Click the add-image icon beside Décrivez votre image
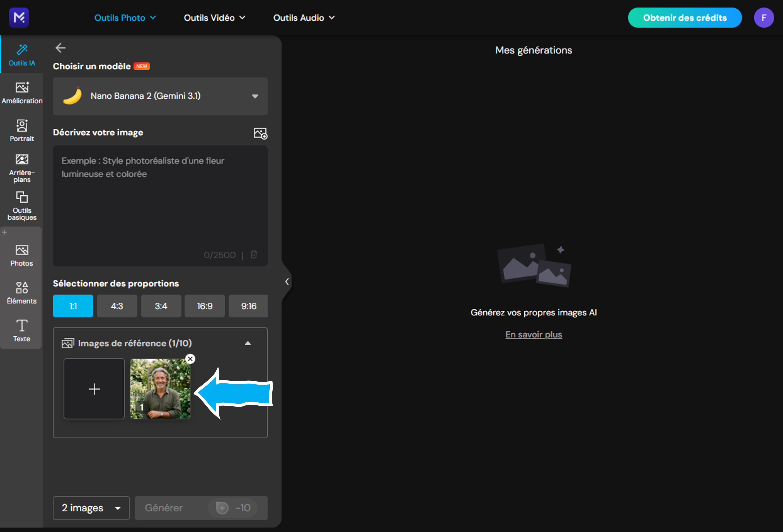Viewport: 783px width, 532px height. pyautogui.click(x=260, y=133)
